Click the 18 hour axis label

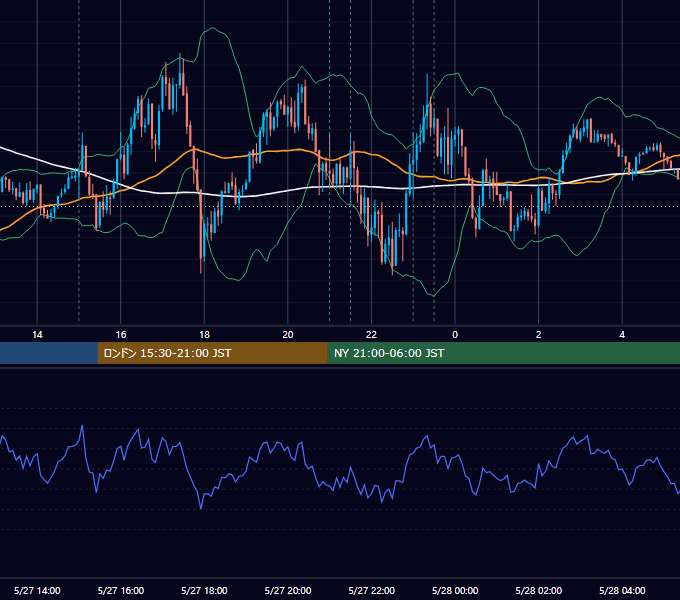click(204, 335)
